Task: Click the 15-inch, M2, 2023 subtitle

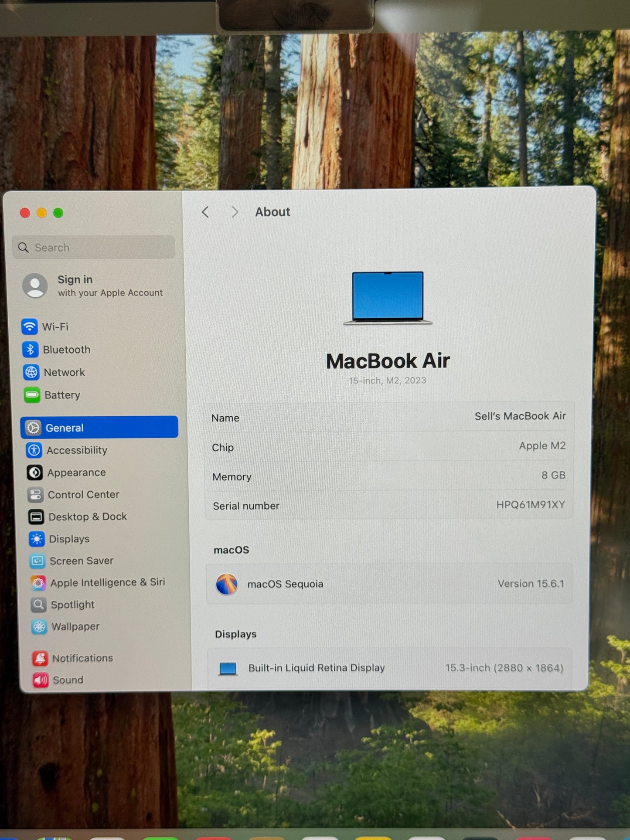Action: [x=387, y=381]
